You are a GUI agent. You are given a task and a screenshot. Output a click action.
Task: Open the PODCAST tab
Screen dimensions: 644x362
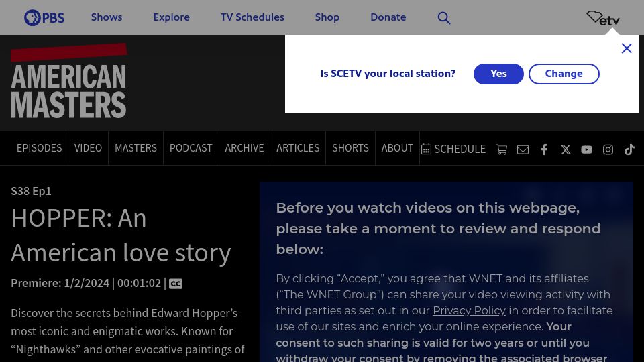[x=191, y=148]
